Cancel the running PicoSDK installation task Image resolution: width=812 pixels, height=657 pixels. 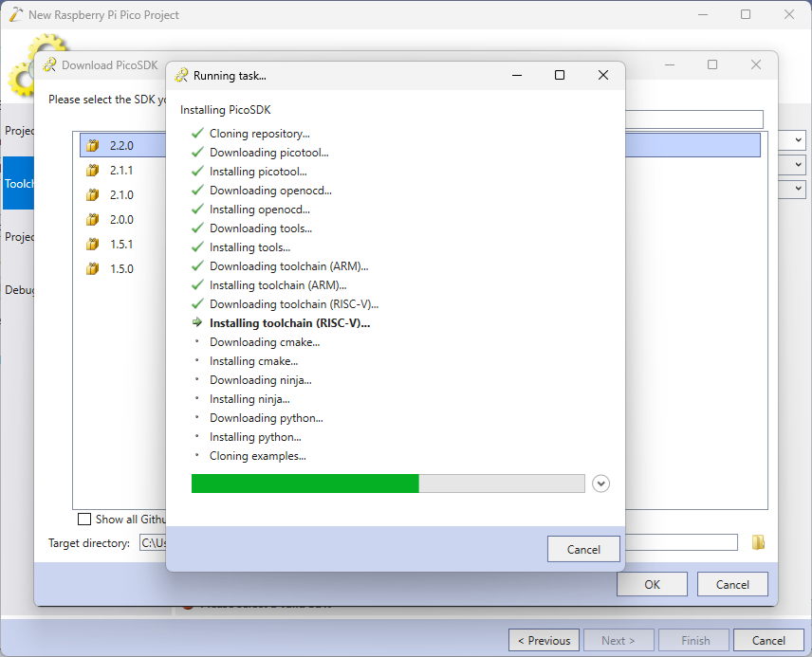click(582, 549)
